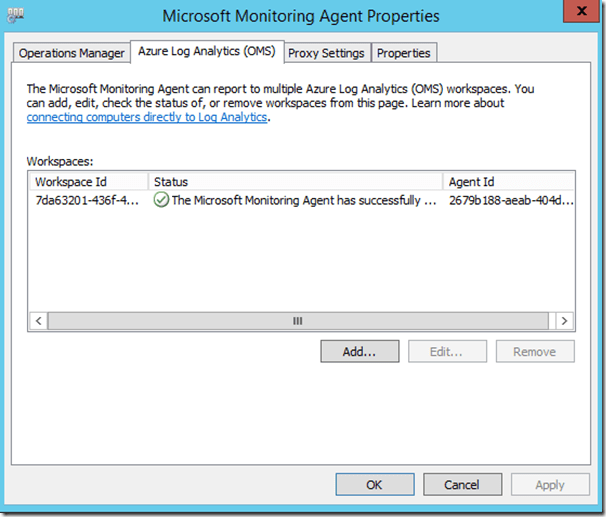
Task: Confirm the dialog with OK
Action: 374,485
